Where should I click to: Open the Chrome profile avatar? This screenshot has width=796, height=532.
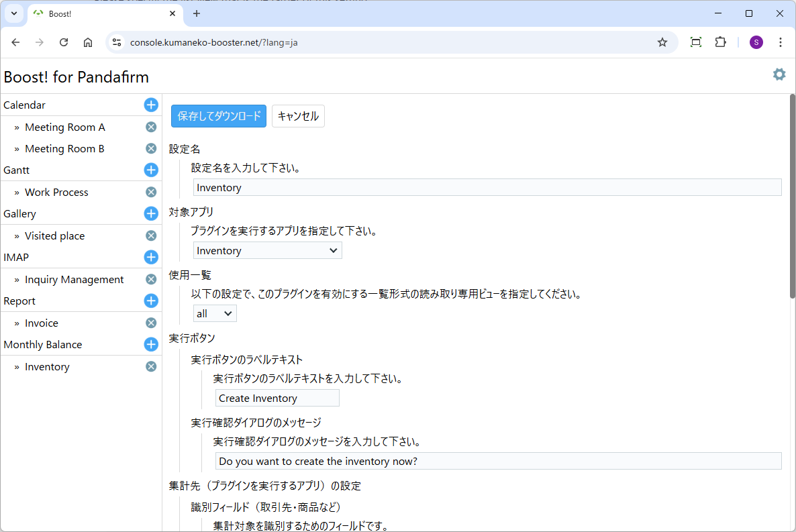point(756,43)
